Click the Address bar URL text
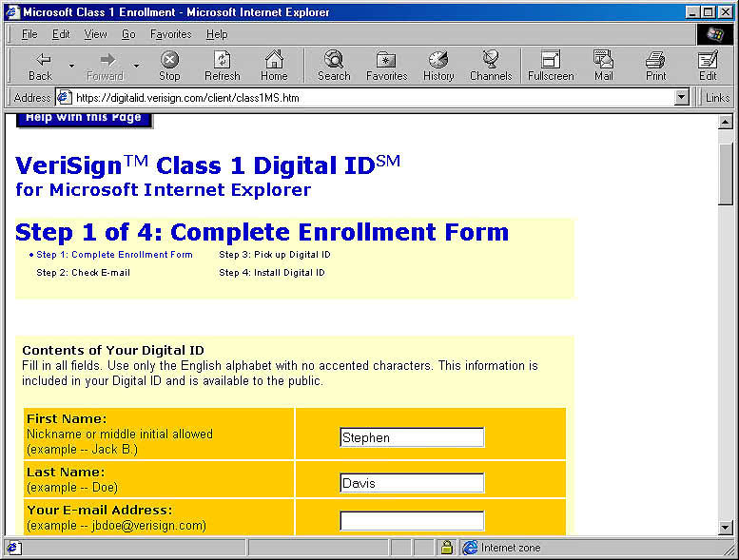Screen dimensions: 739x560 tap(187, 98)
